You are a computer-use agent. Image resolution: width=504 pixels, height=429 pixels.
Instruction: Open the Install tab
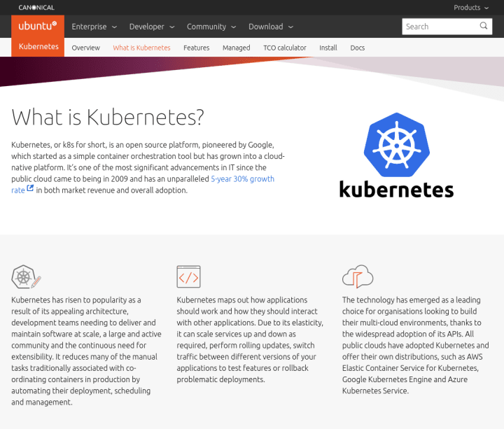328,48
